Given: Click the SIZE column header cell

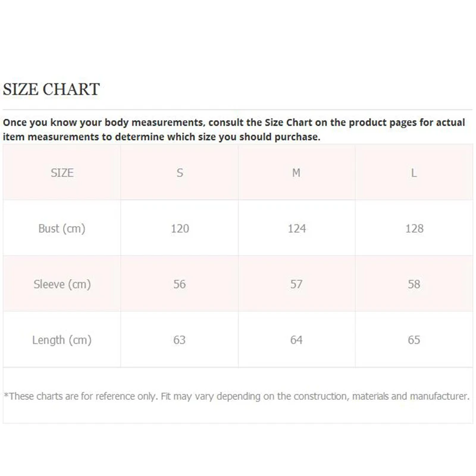Looking at the screenshot, I should click(62, 173).
